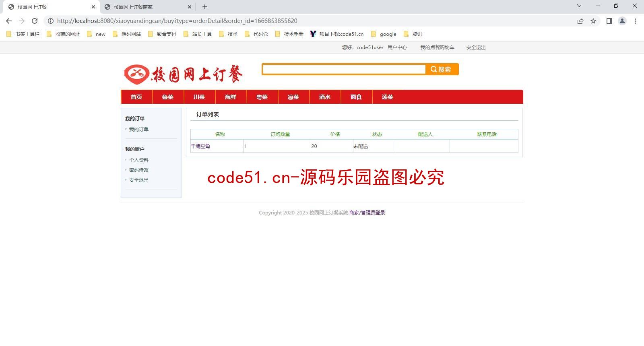644x346 pixels.
Task: Open the 鲁菜 category
Action: point(168,97)
